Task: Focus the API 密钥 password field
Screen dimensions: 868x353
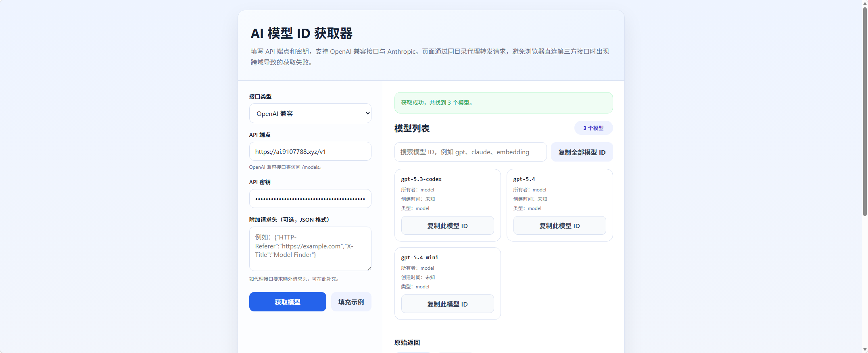Action: 310,199
